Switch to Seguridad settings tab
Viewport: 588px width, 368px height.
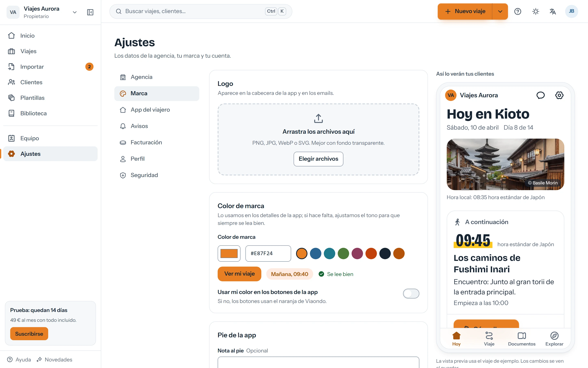[157, 175]
